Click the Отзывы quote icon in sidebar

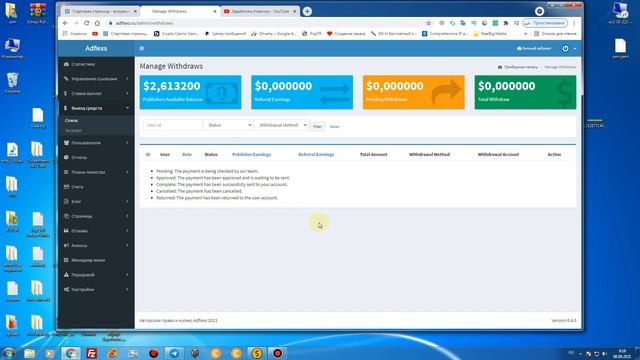[67, 231]
